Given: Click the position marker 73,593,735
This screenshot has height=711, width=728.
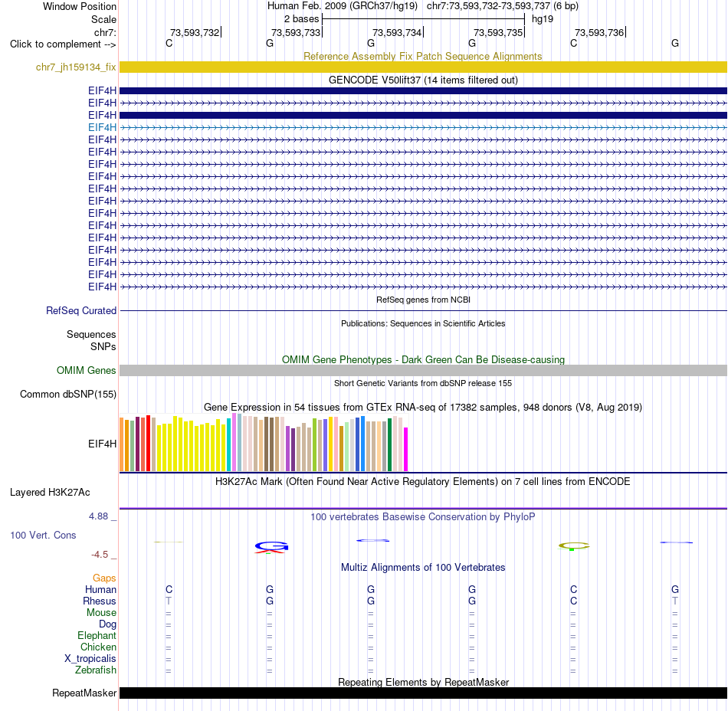Looking at the screenshot, I should point(499,32).
